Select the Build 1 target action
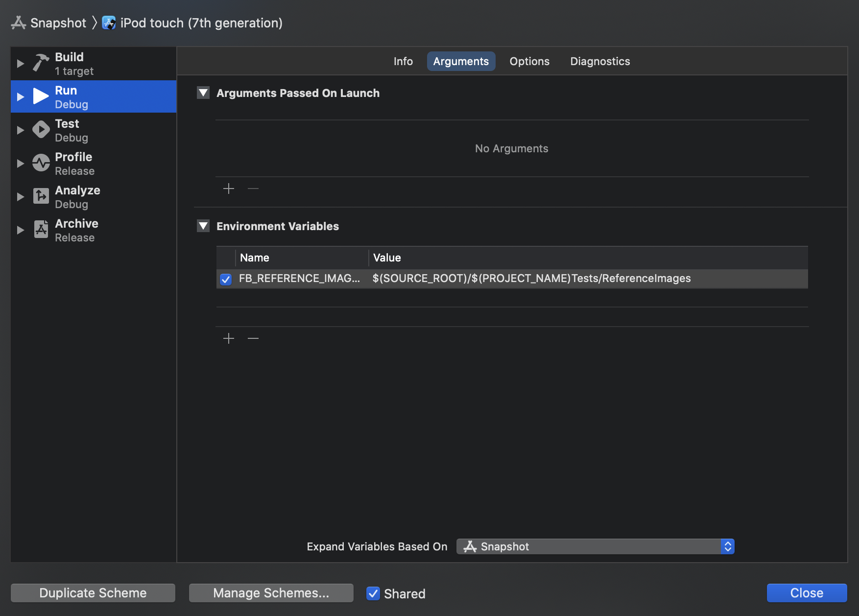This screenshot has height=616, width=859. tap(94, 64)
